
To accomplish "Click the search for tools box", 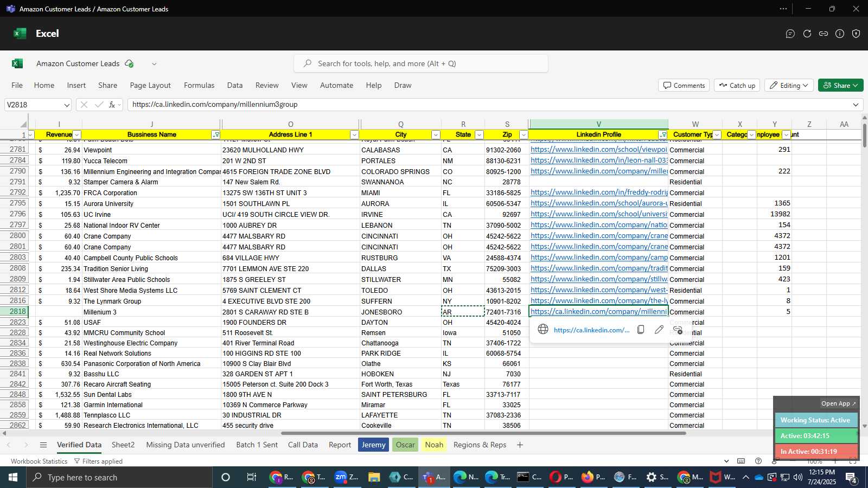I will (x=421, y=63).
